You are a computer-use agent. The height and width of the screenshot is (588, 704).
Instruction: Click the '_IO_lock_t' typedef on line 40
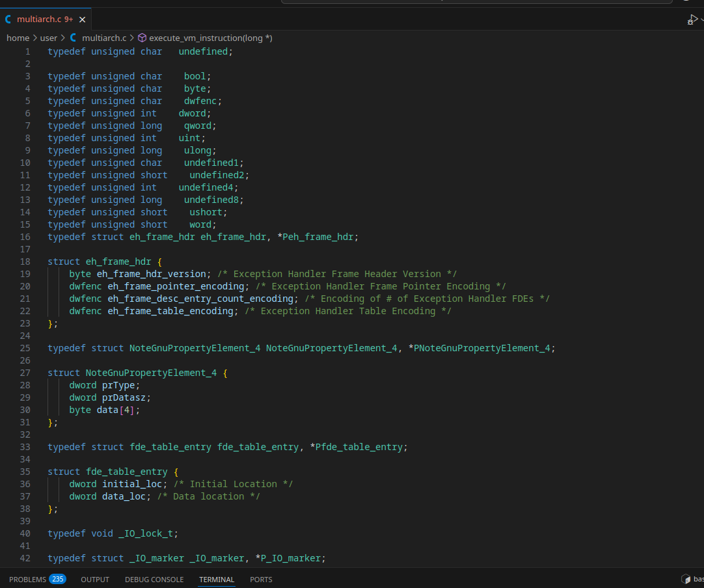click(146, 534)
